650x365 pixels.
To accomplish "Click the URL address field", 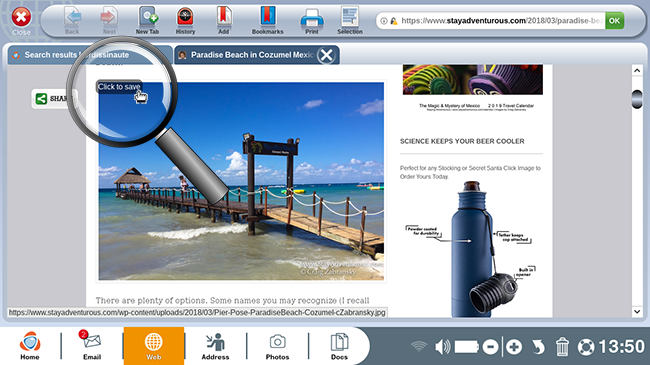I will pyautogui.click(x=491, y=21).
